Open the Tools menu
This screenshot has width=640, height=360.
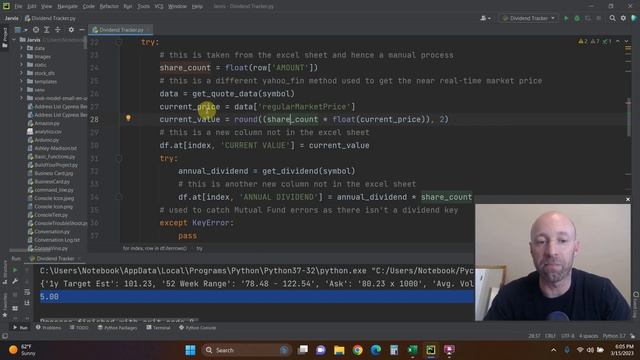pyautogui.click(x=143, y=7)
